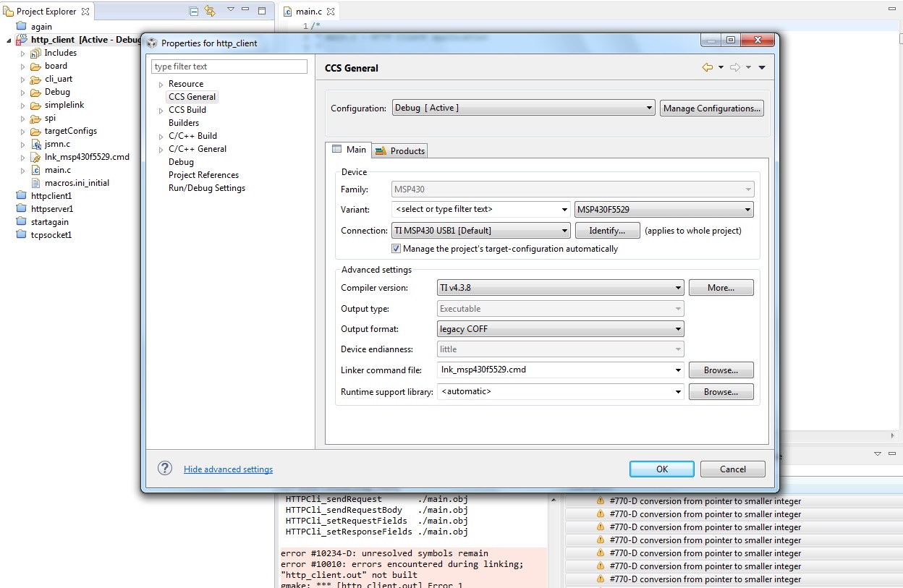Expand Resource in properties tree
903x588 pixels.
[161, 85]
